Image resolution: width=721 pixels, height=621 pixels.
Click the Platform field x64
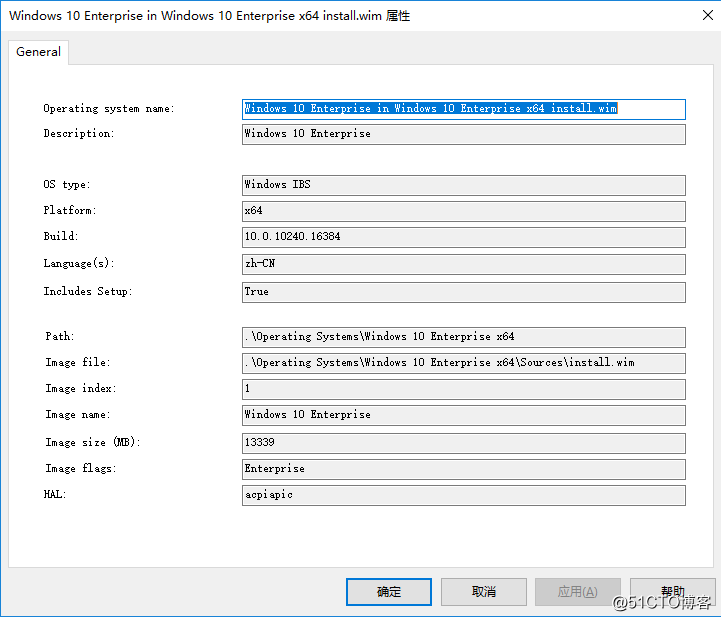point(464,211)
